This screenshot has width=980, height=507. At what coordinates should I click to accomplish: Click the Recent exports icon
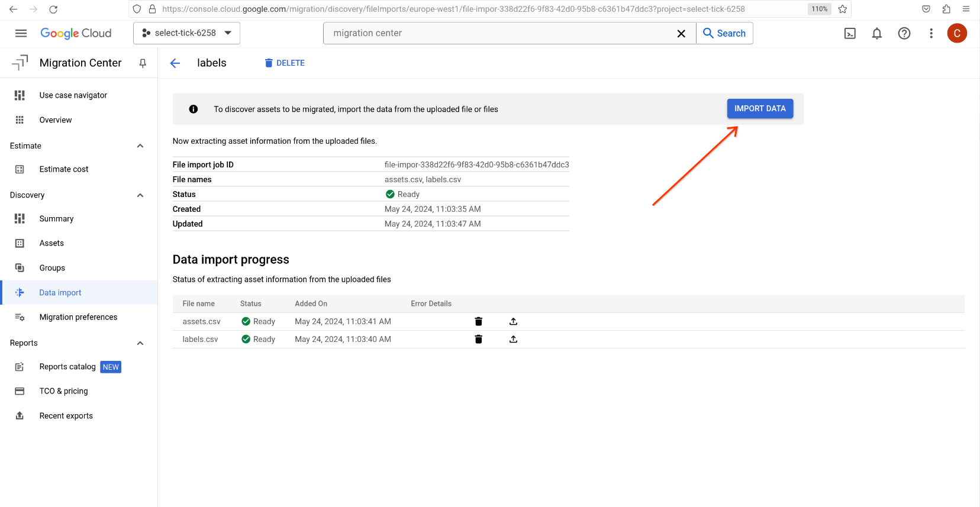tap(20, 416)
